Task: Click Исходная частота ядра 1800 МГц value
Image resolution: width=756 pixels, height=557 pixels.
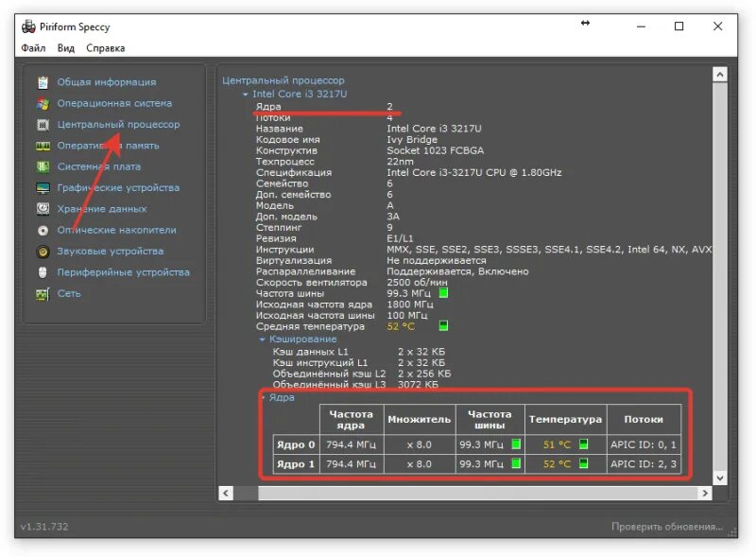Action: click(410, 305)
